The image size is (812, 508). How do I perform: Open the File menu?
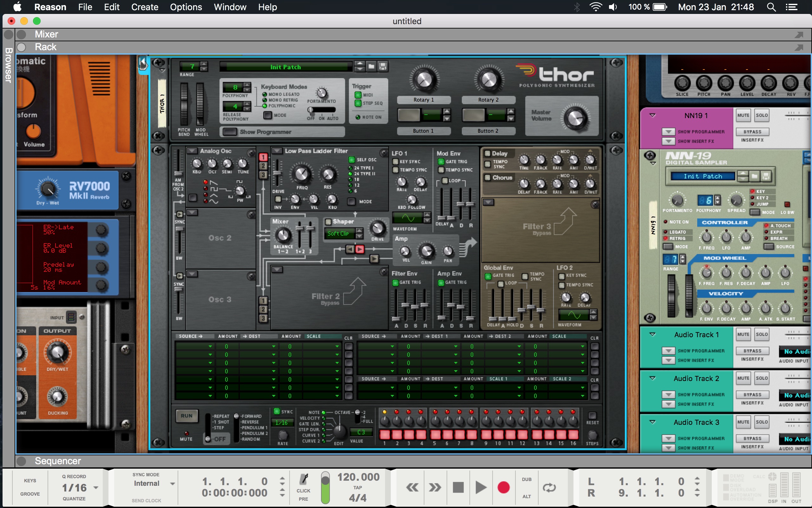click(x=85, y=7)
